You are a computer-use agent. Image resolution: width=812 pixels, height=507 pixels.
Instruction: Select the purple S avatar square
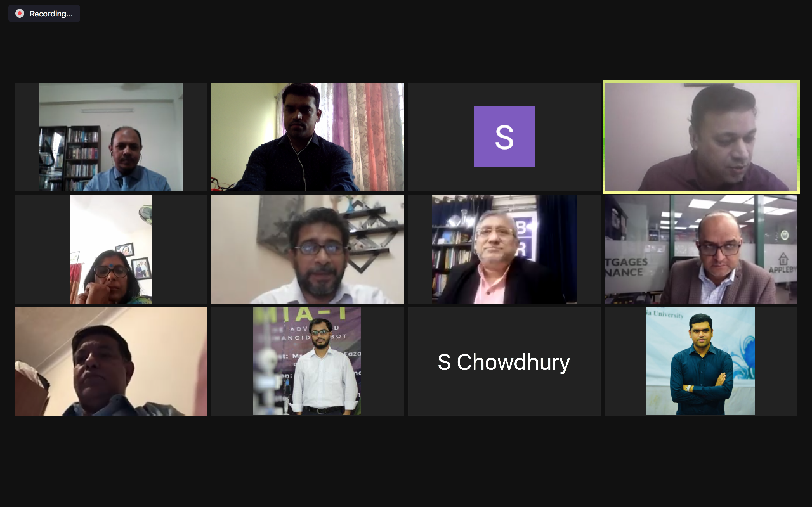504,137
